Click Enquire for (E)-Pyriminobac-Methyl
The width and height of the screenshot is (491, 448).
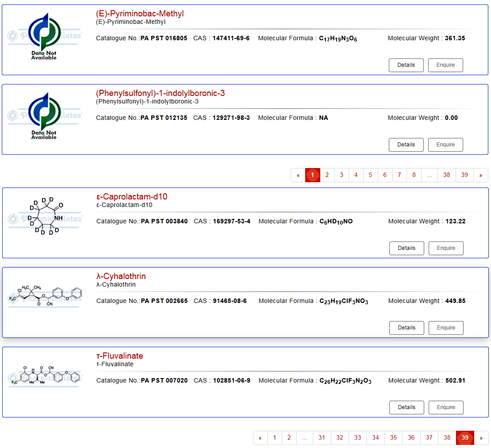445,65
